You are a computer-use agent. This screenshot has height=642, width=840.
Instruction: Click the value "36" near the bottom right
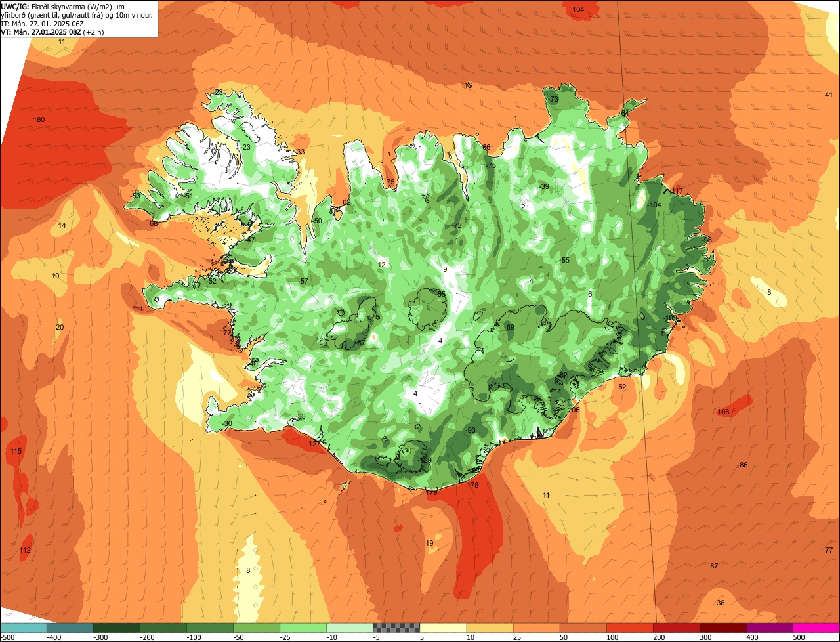coord(721,603)
